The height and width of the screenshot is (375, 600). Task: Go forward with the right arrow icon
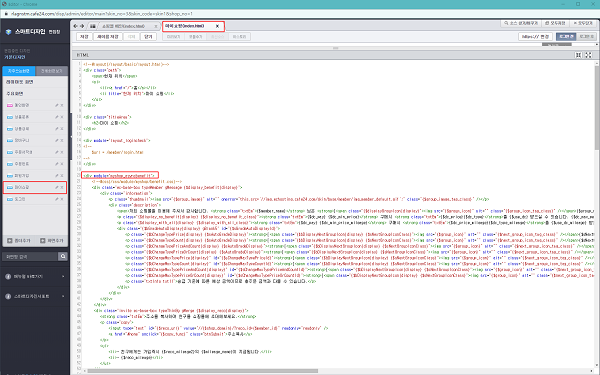pyautogui.click(x=82, y=26)
